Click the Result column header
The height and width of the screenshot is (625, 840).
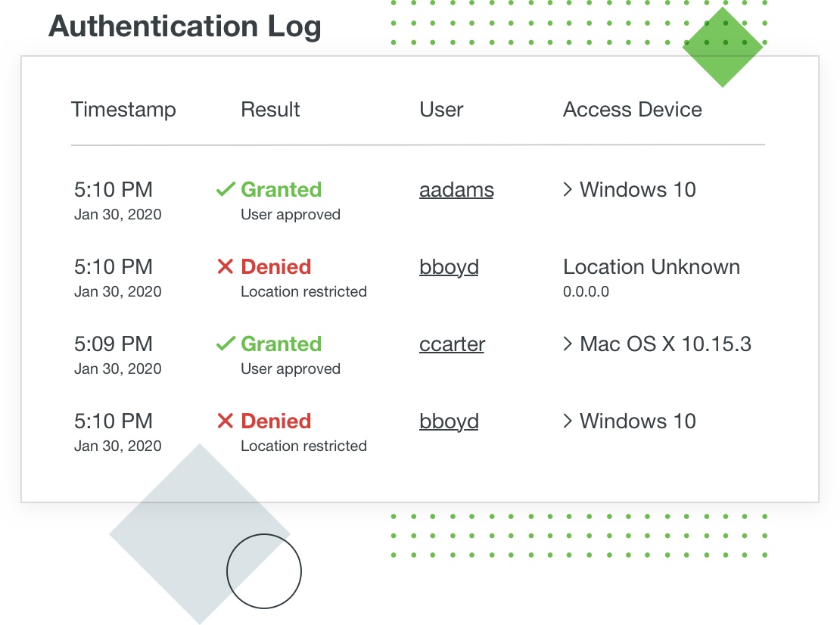click(270, 110)
